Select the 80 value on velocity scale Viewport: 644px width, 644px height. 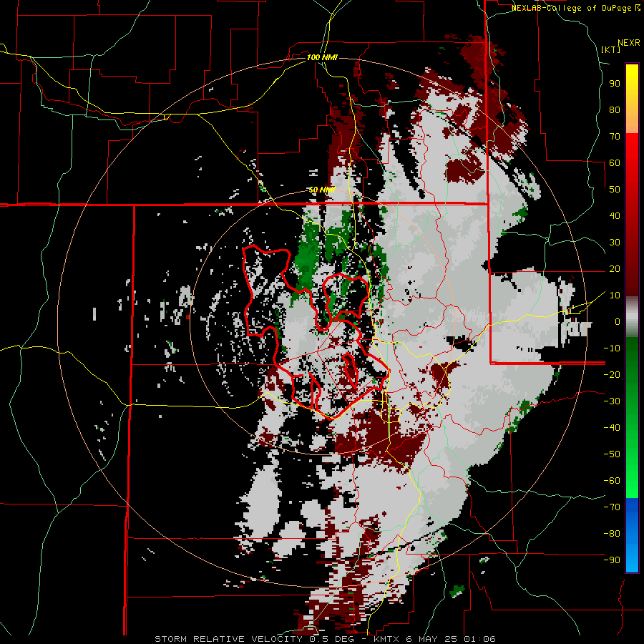point(615,109)
